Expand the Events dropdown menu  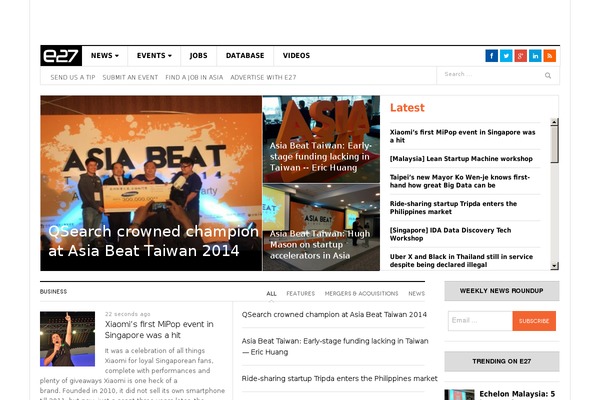154,56
